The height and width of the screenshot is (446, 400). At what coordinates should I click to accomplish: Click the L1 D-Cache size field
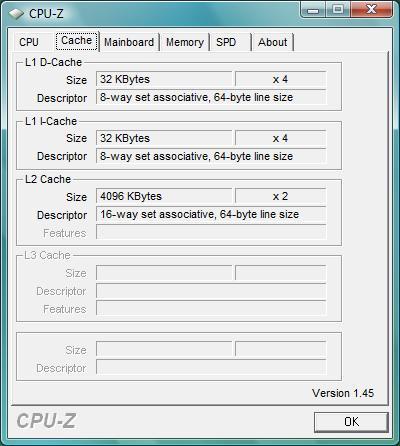164,79
